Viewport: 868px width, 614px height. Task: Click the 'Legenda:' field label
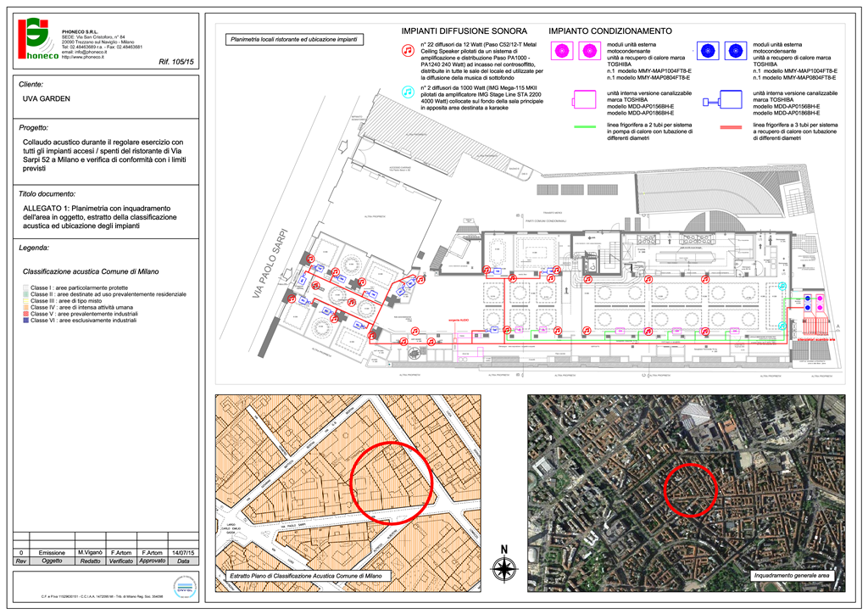click(x=34, y=248)
